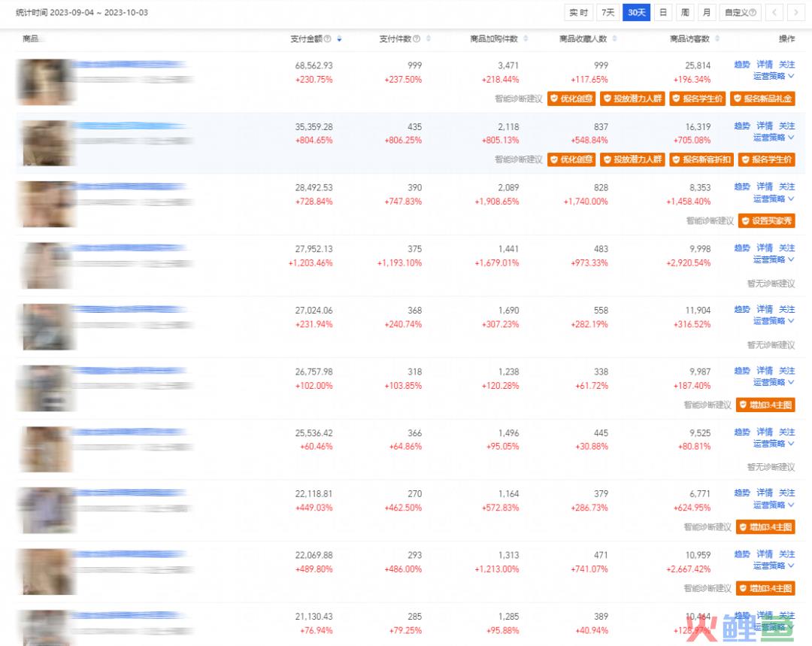Click 增加3-4主图 for the 22,069.88 product
The image size is (812, 646).
point(765,588)
